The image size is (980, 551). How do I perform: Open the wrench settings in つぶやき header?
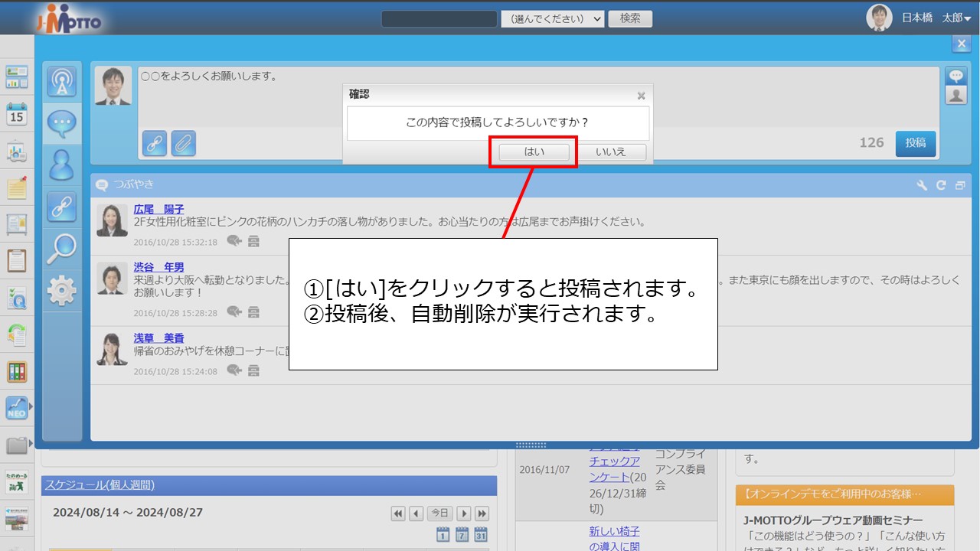[922, 185]
